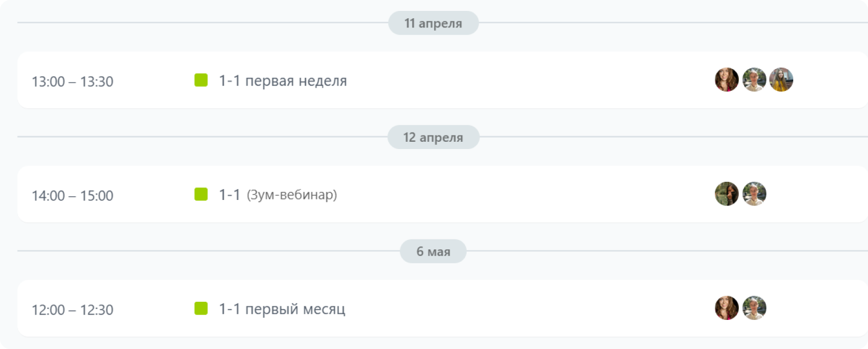This screenshot has width=868, height=349.
Task: Open the '12 апреля' date header
Action: [433, 138]
